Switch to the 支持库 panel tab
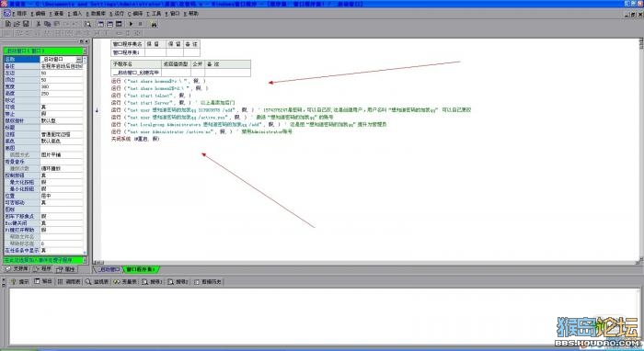The width and height of the screenshot is (644, 351). pos(17,269)
